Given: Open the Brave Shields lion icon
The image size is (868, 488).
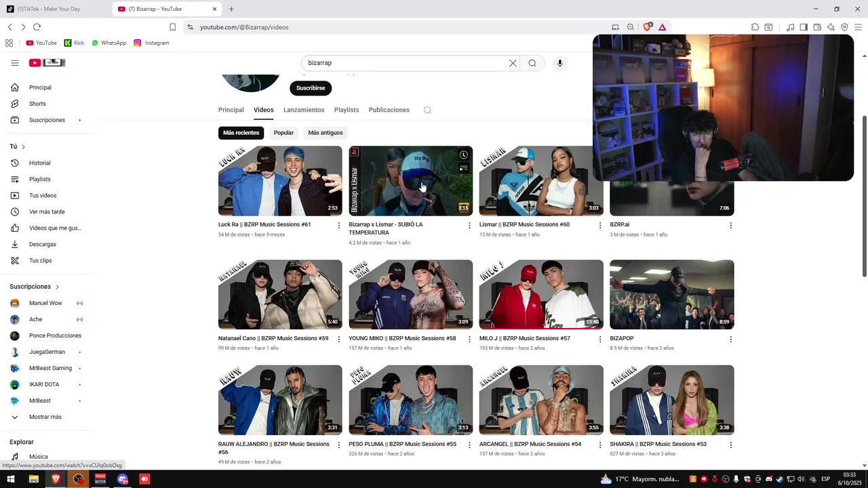Looking at the screenshot, I should 647,27.
